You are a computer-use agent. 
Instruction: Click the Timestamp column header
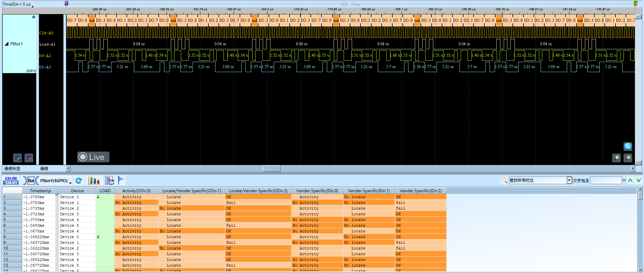point(40,191)
